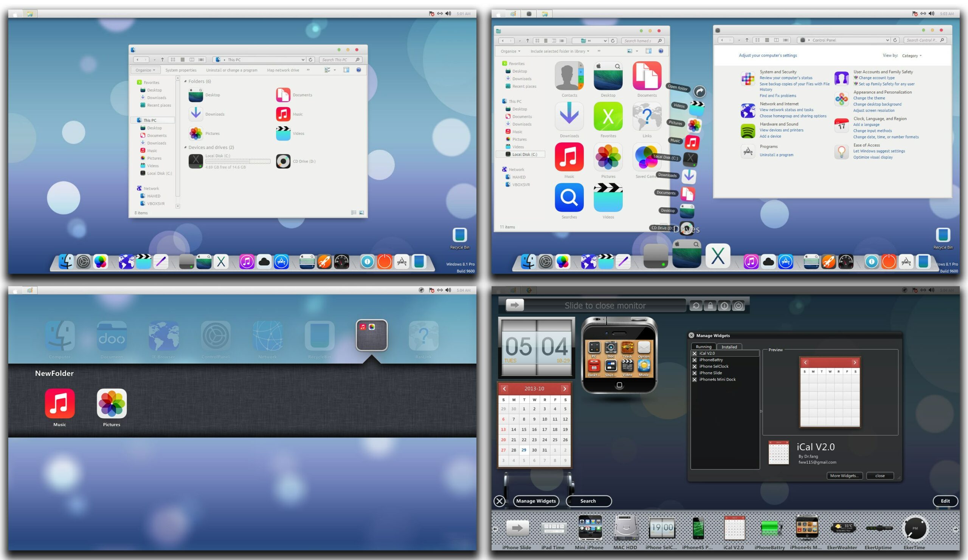Screen dimensions: 968x560
Task: Open Music in the NewFolder panel
Action: [x=59, y=403]
